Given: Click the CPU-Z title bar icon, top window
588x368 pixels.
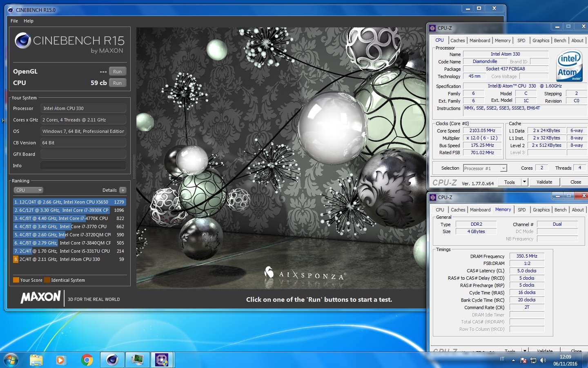Looking at the screenshot, I should 433,28.
